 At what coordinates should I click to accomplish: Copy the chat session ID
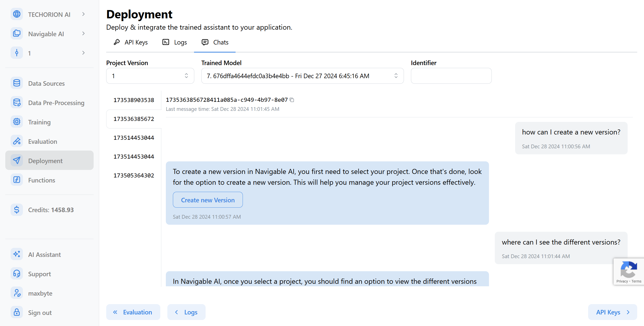coord(292,100)
